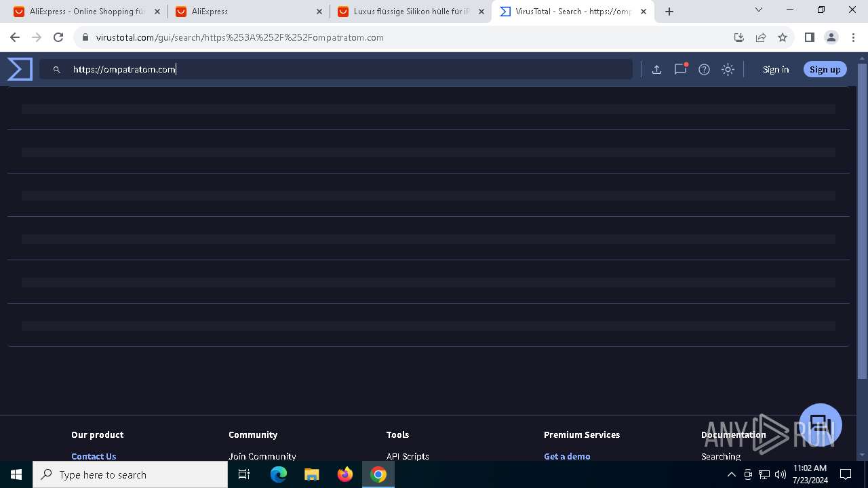Click the install app icon in address bar
The height and width of the screenshot is (488, 868).
pos(739,37)
